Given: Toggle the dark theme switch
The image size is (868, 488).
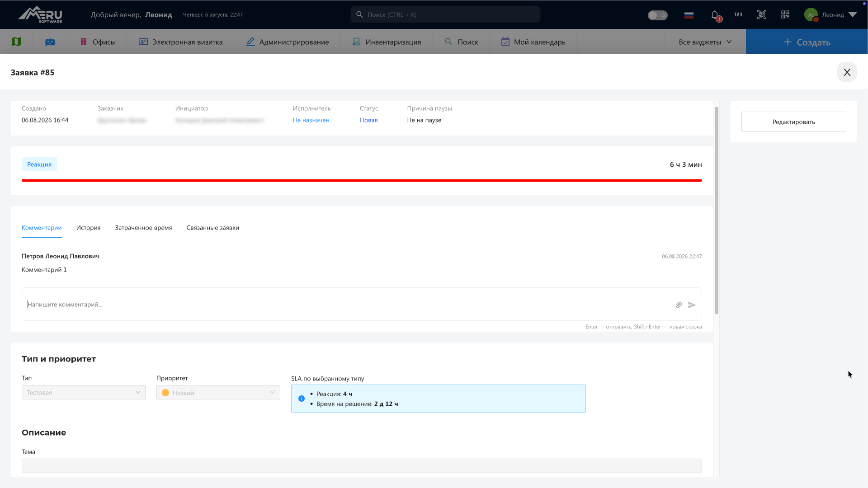Looking at the screenshot, I should pyautogui.click(x=657, y=15).
